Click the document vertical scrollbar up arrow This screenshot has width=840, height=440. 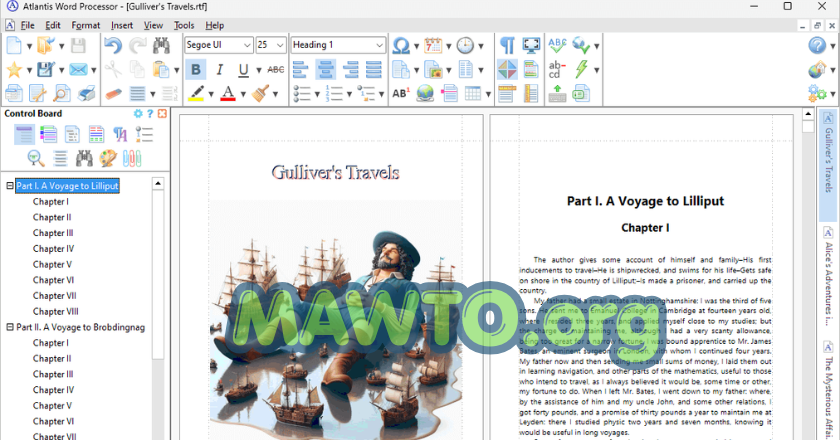(x=808, y=114)
